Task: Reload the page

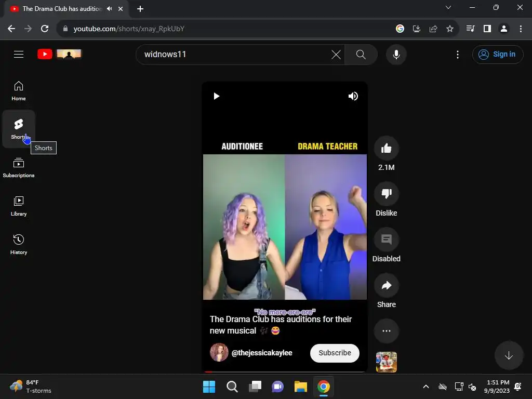Action: 45,29
